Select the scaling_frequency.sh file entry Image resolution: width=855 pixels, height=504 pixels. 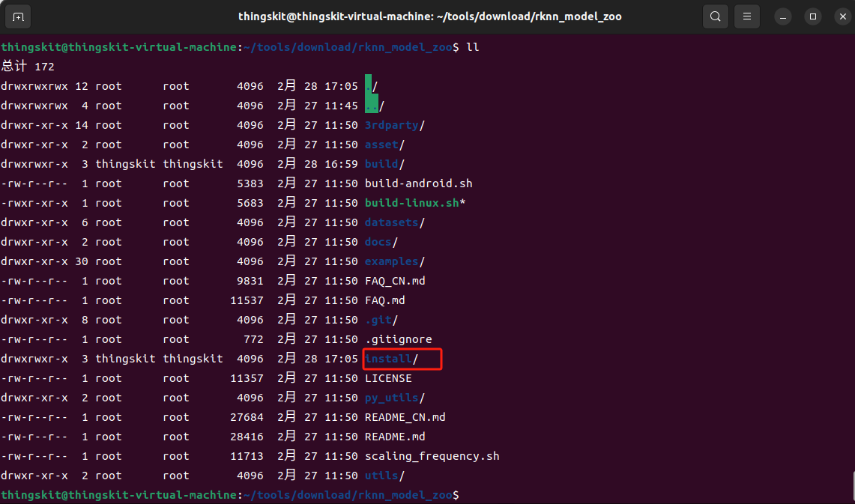click(432, 456)
